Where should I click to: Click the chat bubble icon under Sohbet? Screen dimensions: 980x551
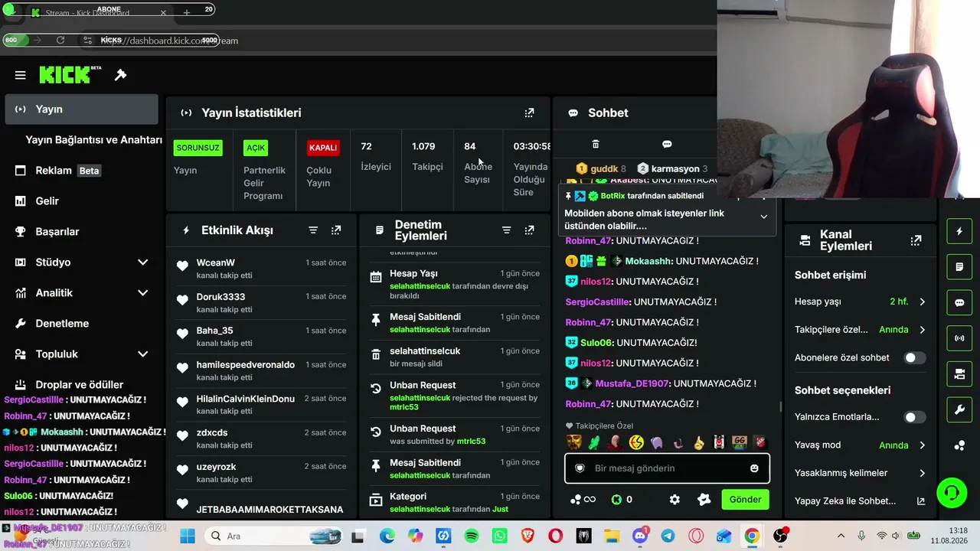tap(667, 144)
